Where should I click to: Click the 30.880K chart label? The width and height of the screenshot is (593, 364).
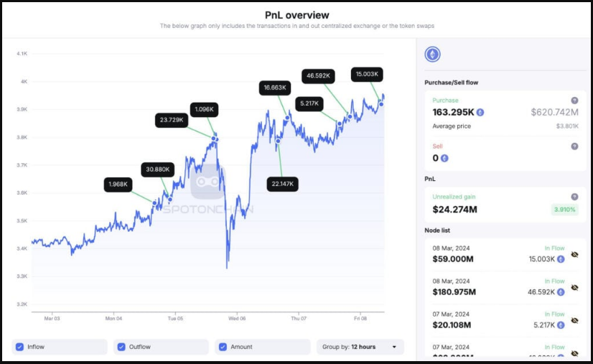pos(157,169)
